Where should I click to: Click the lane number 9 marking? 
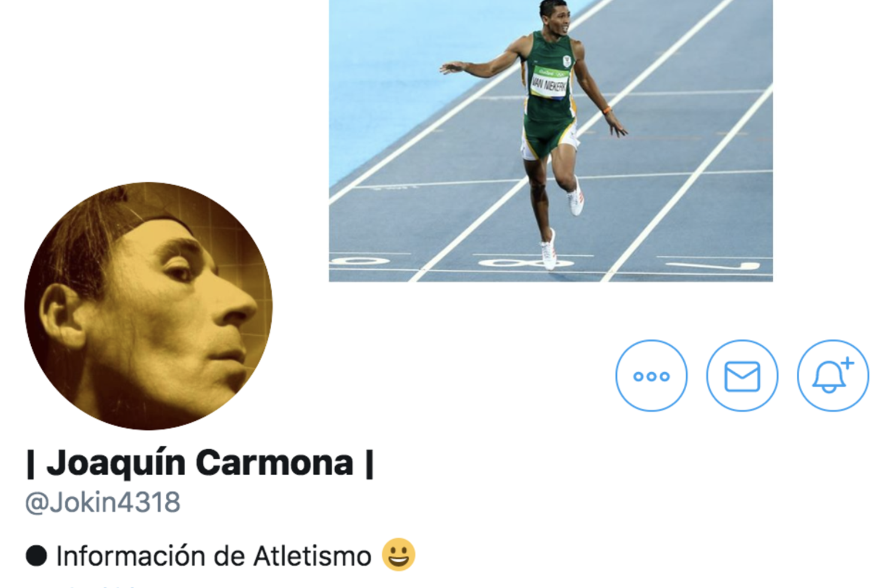[x=359, y=260]
